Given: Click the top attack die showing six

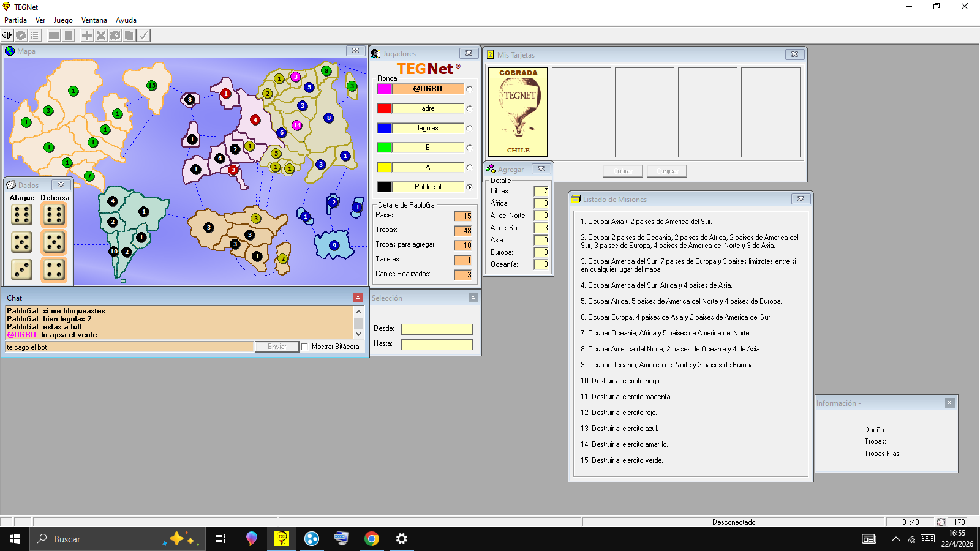Looking at the screenshot, I should 22,215.
